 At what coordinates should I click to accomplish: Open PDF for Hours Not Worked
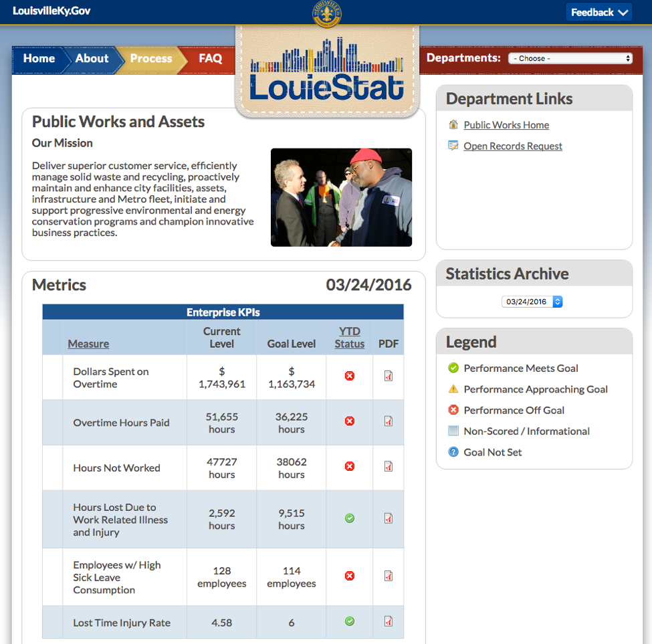click(389, 467)
